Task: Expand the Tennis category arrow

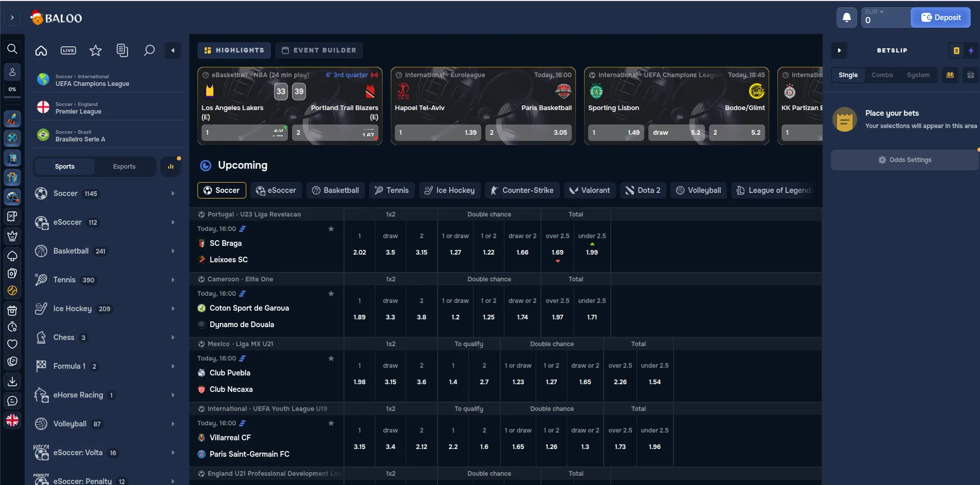Action: [173, 280]
